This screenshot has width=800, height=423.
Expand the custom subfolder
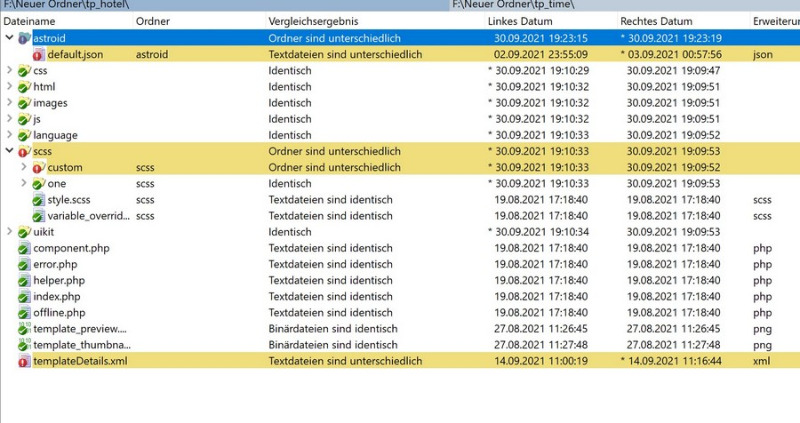[x=24, y=167]
